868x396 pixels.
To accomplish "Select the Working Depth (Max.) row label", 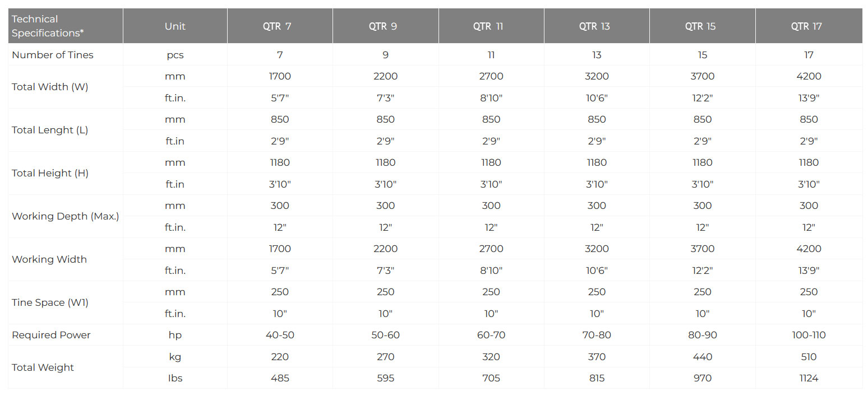I will (65, 216).
